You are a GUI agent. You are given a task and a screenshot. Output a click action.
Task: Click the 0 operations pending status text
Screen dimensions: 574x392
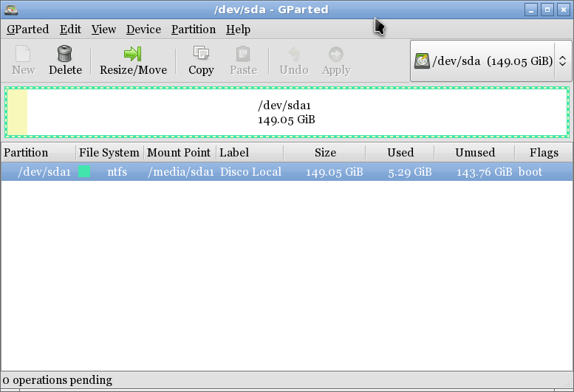point(57,380)
